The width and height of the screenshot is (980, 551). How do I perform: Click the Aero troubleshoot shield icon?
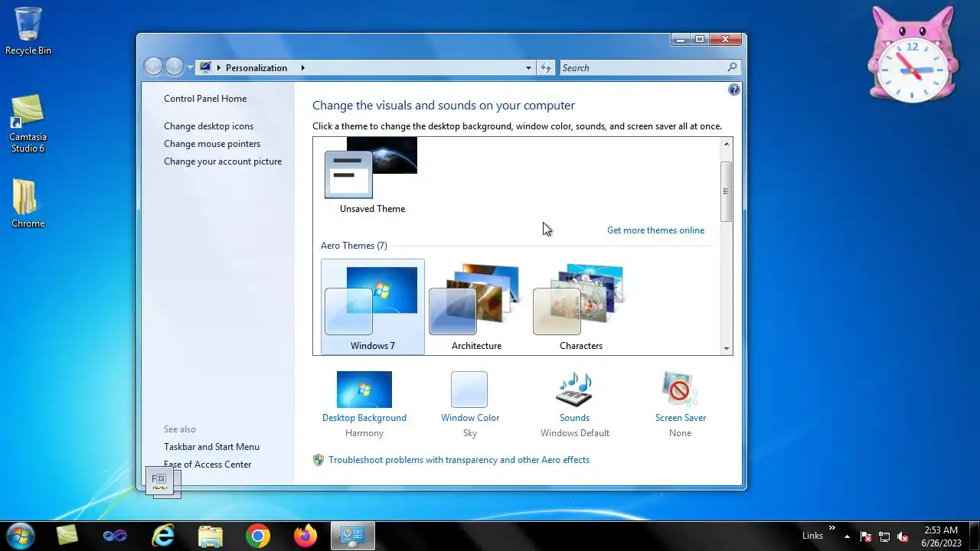pyautogui.click(x=318, y=460)
